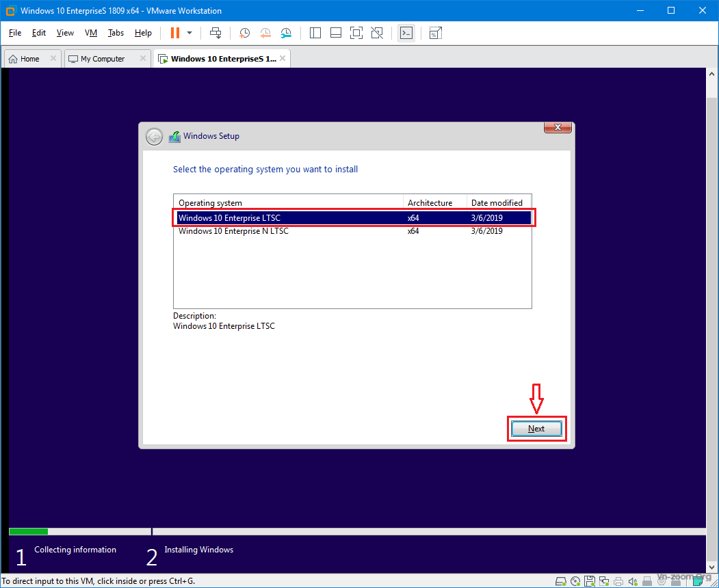Click the My Computer tab monitor icon
The image size is (719, 588).
[x=73, y=59]
